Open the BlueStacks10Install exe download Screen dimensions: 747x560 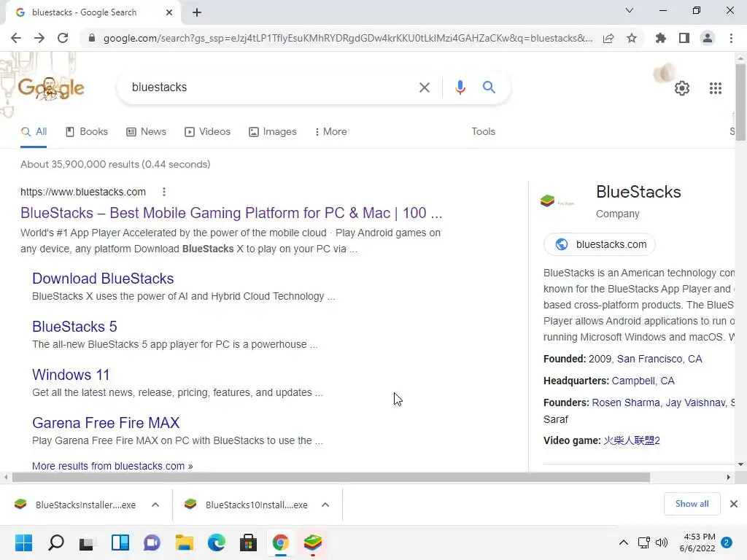247,505
